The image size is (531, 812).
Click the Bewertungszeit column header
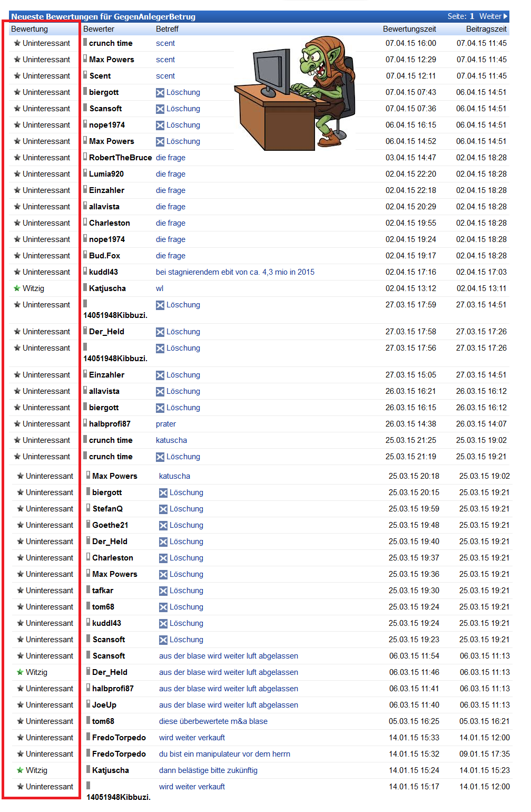coord(409,29)
